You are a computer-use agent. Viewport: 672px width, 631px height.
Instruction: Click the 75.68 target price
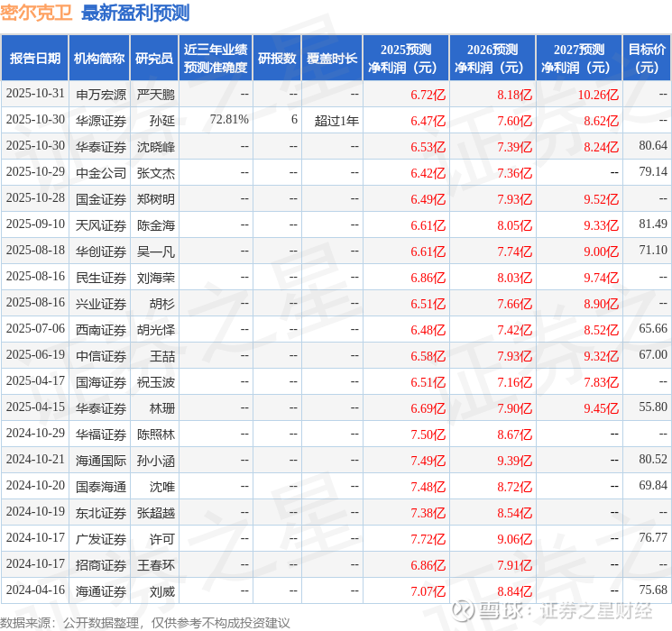pos(653,590)
